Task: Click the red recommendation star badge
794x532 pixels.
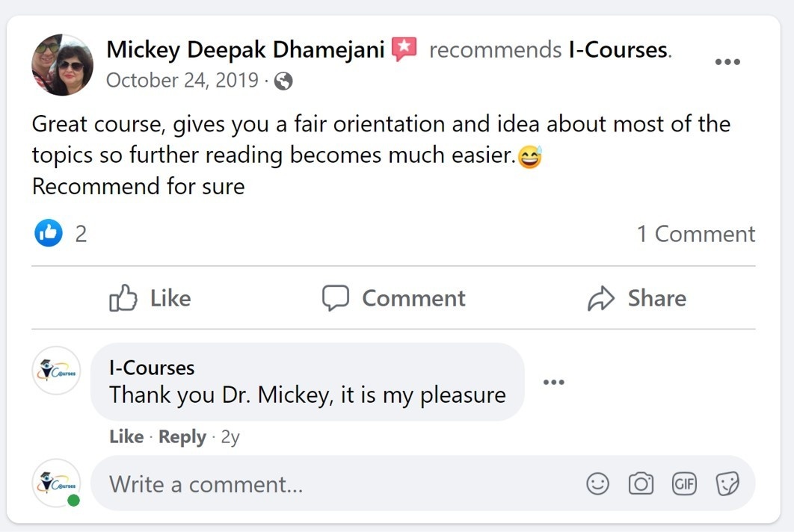Action: coord(404,50)
